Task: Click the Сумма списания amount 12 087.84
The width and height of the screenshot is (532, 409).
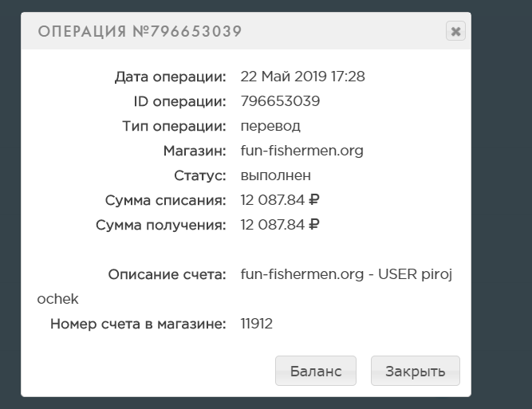Action: [x=273, y=200]
